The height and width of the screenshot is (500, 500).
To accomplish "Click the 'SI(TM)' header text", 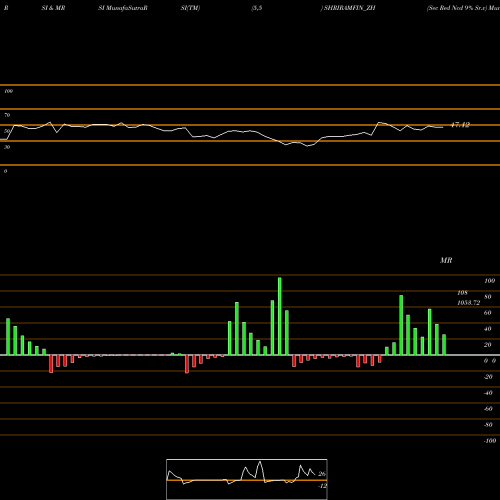I will click(190, 8).
